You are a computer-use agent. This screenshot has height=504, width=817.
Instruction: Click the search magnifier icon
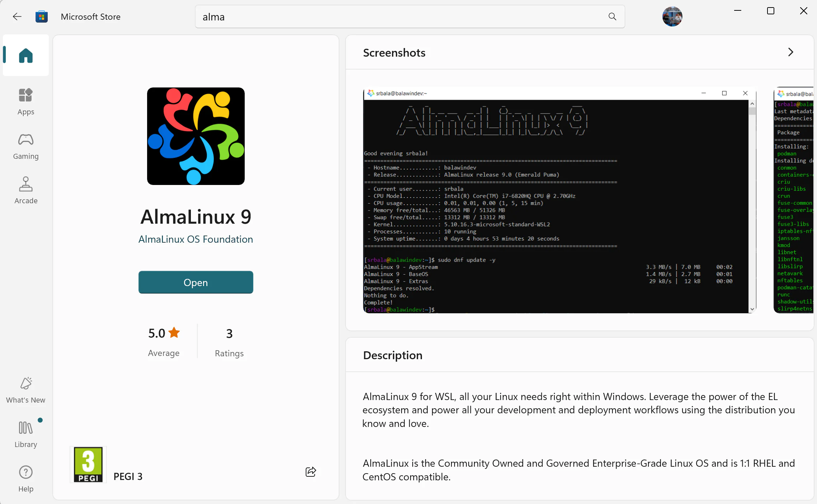point(612,16)
